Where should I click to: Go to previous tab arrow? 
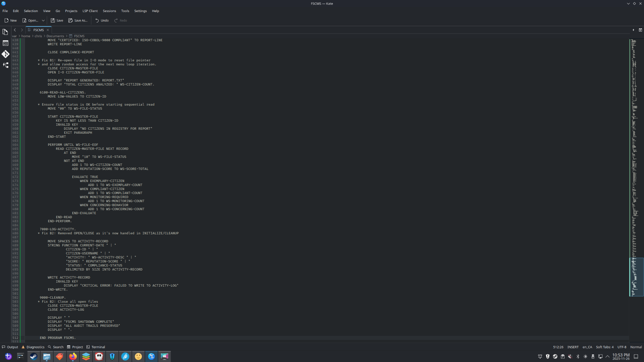pyautogui.click(x=15, y=30)
